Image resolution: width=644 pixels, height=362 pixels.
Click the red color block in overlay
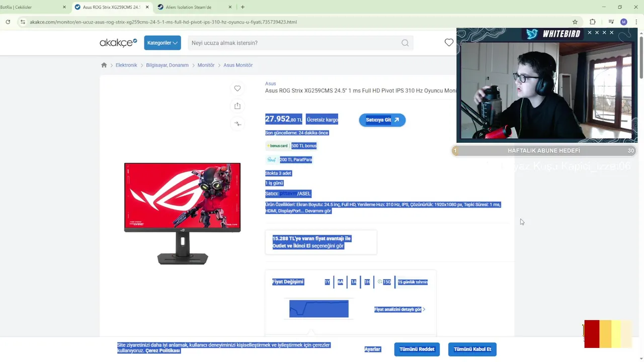pos(592,334)
